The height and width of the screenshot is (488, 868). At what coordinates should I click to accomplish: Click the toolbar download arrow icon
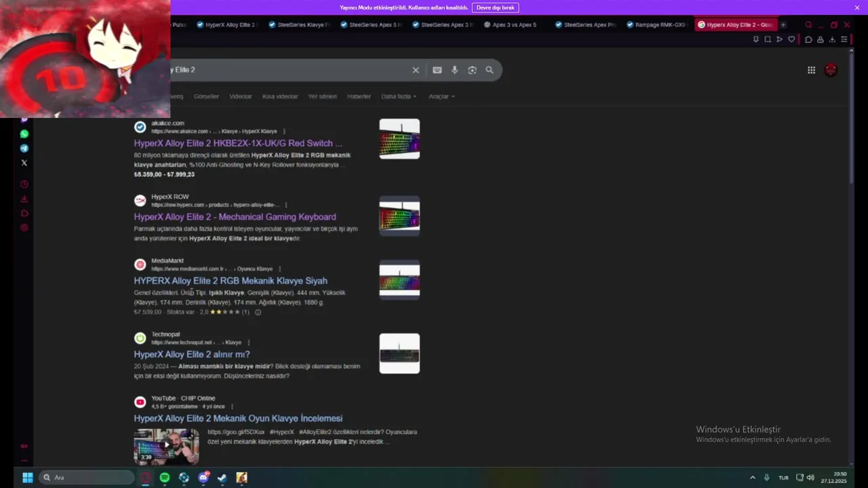[832, 39]
